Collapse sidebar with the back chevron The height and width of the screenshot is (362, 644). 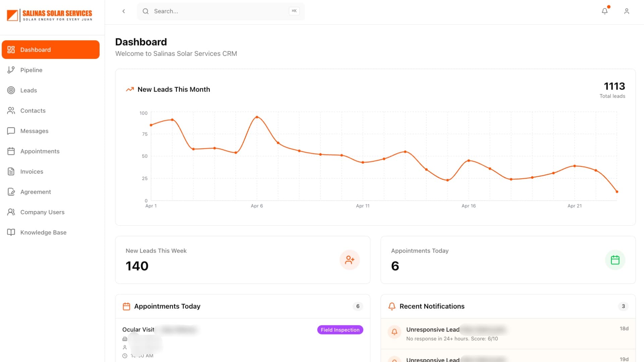tap(123, 11)
